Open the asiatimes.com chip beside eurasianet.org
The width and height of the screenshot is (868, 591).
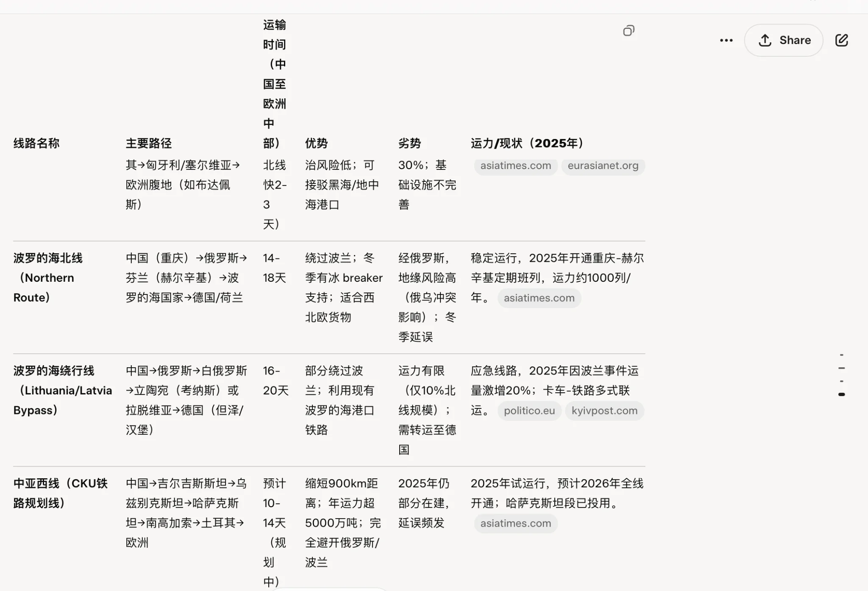pyautogui.click(x=515, y=166)
